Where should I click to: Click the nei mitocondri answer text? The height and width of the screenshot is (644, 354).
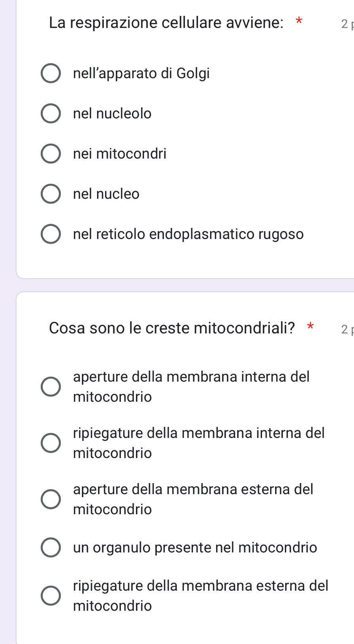point(120,154)
